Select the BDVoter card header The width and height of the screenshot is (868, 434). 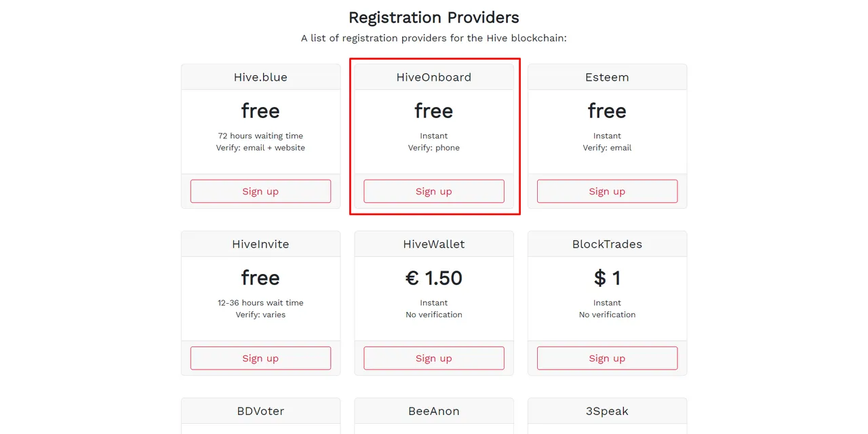[x=260, y=411]
